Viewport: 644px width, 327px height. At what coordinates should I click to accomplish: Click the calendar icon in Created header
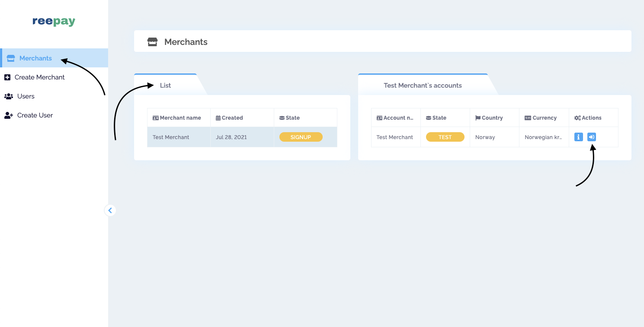click(218, 118)
